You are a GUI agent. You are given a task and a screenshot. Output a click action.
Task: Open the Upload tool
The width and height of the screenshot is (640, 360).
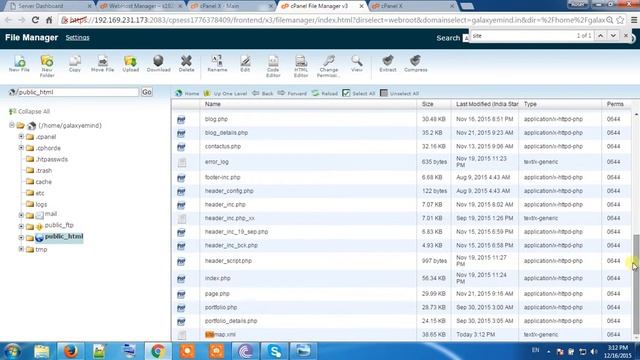(131, 64)
